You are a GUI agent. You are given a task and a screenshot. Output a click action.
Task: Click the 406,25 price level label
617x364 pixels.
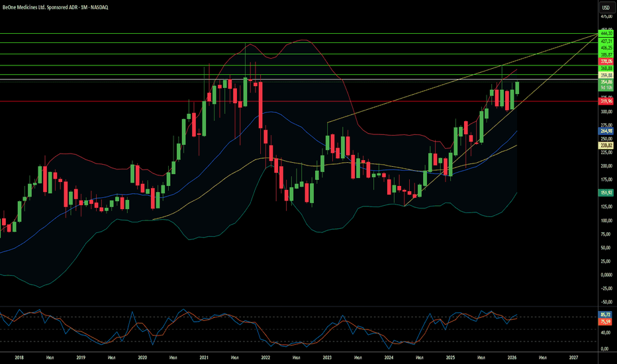[x=606, y=47]
